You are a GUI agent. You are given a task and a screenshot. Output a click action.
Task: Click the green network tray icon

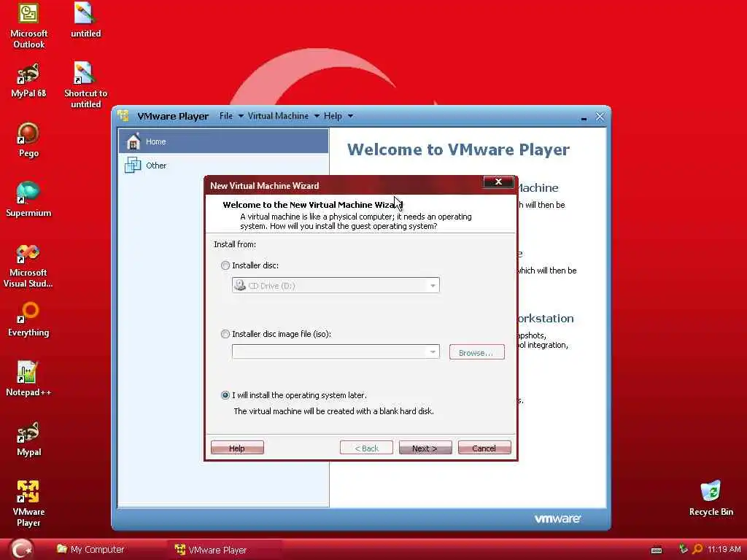pos(684,549)
